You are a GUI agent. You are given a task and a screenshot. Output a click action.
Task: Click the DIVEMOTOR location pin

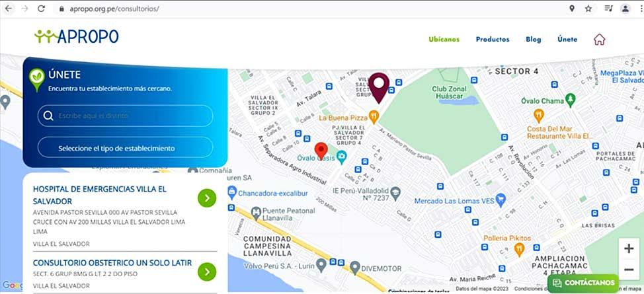click(355, 267)
